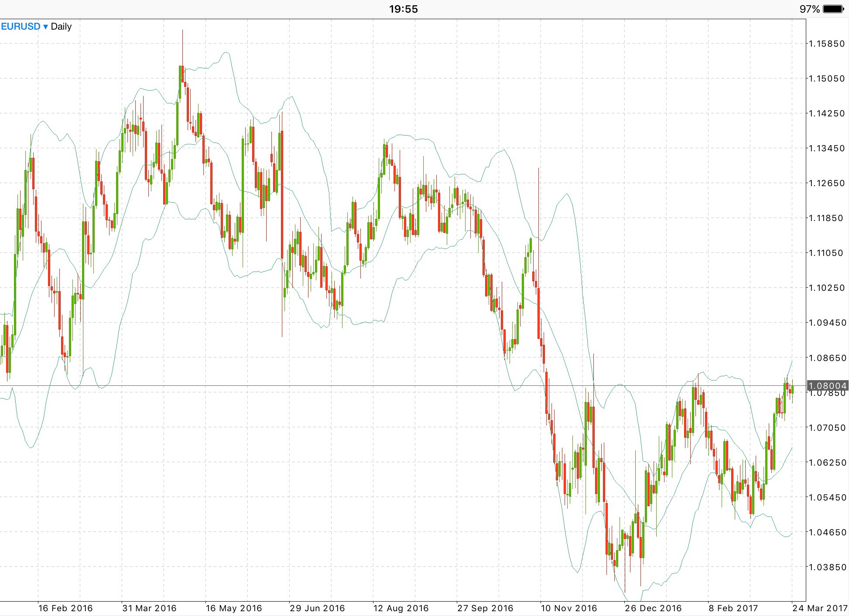Click the 1.15050 price axis label
Image resolution: width=849 pixels, height=616 pixels.
[827, 78]
